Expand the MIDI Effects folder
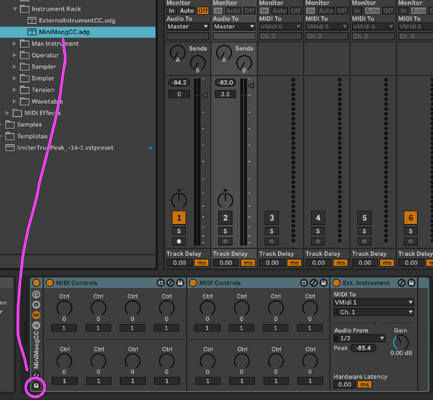Viewport: 433px width, 400px height. coord(7,113)
